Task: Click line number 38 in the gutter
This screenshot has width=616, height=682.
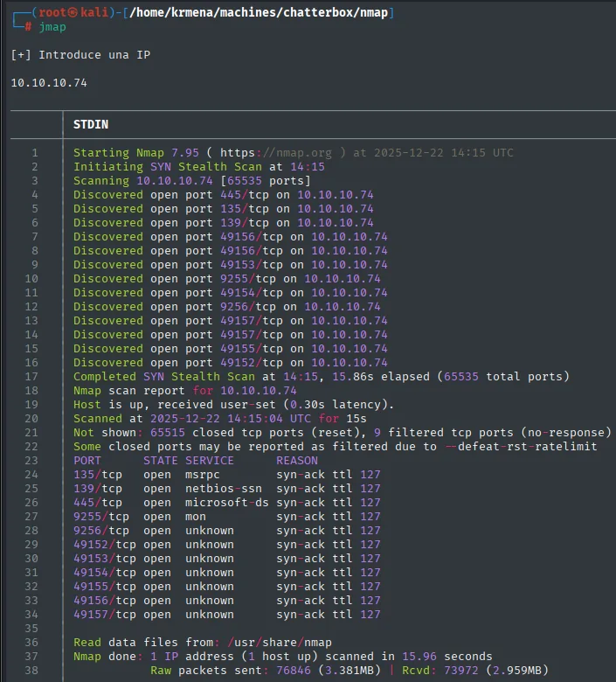Action: tap(31, 671)
